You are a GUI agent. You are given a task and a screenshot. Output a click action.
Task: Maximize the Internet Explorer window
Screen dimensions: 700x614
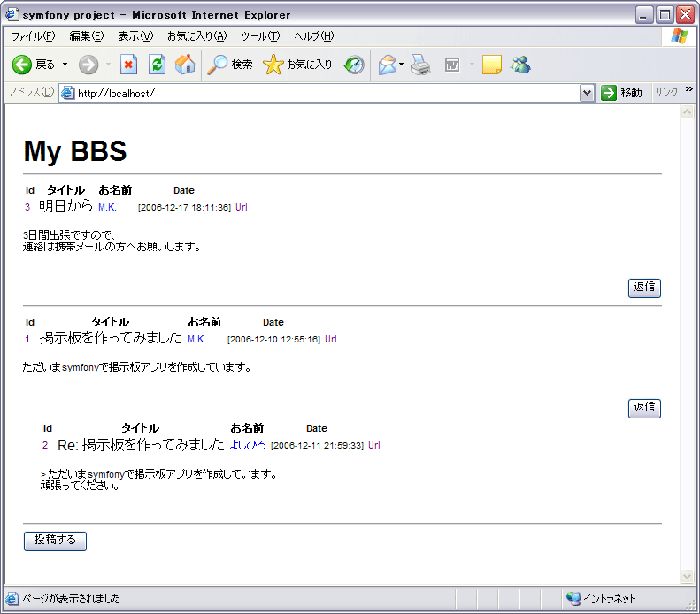(665, 15)
